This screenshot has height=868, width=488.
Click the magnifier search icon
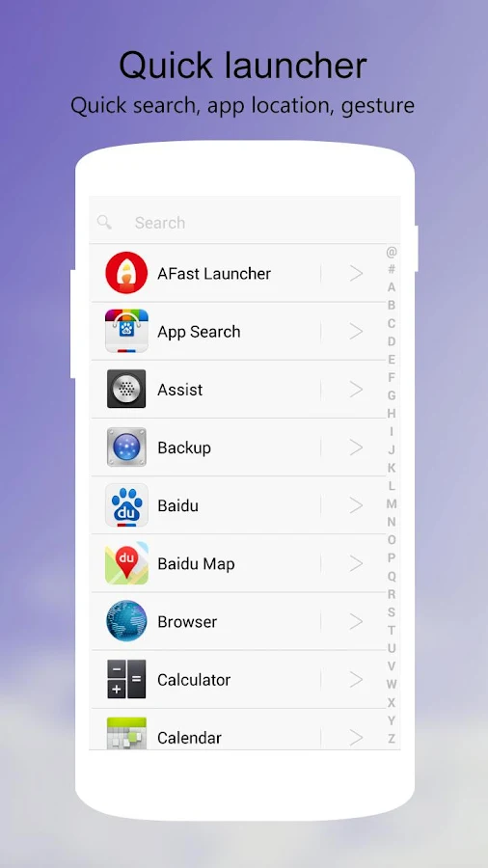click(104, 223)
